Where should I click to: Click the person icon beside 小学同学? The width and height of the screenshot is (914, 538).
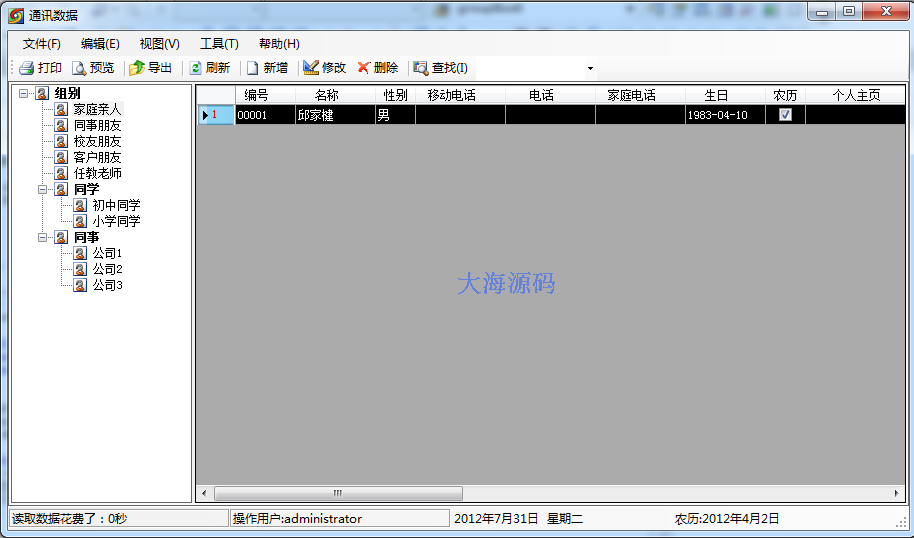coord(80,221)
